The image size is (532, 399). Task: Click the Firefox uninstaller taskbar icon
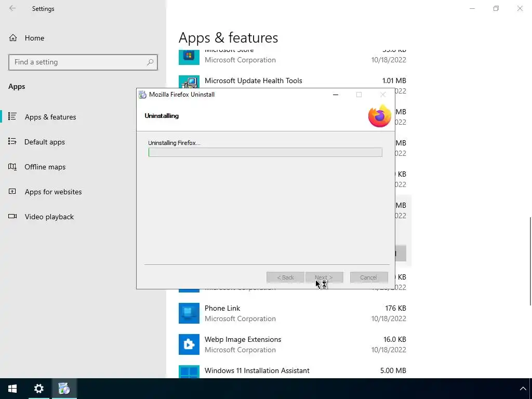(x=64, y=389)
